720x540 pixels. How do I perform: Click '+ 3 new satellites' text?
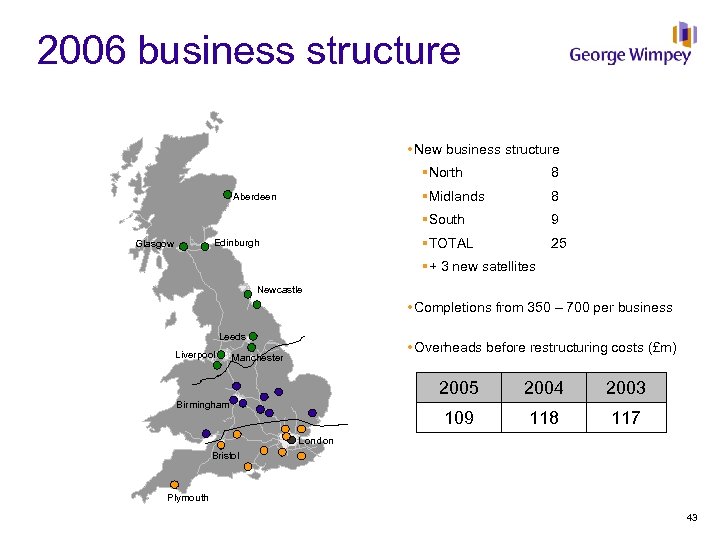pos(482,266)
